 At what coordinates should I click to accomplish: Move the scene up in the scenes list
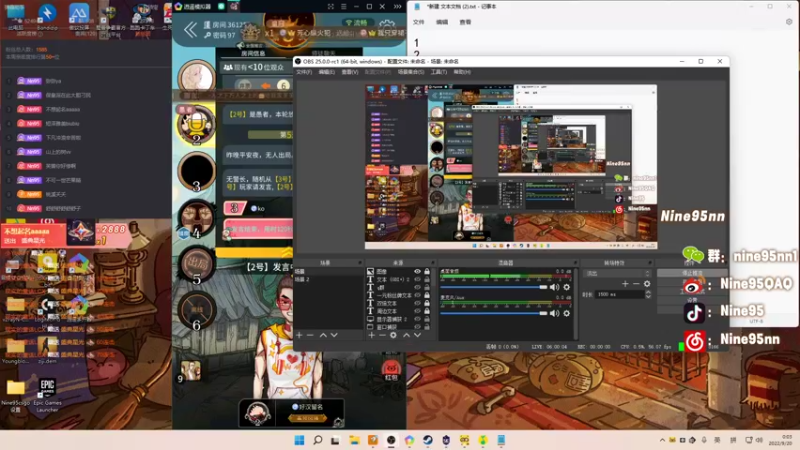[323, 335]
